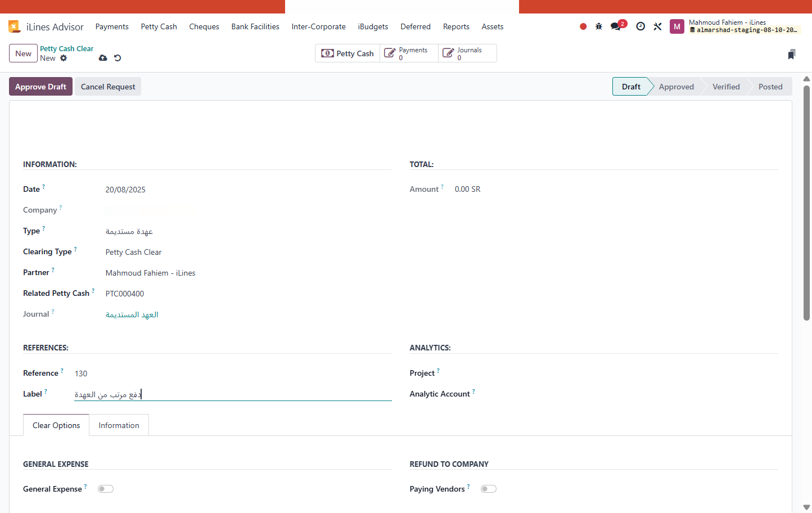Open the Journal link العهد المستديمة
The height and width of the screenshot is (513, 812).
132,314
